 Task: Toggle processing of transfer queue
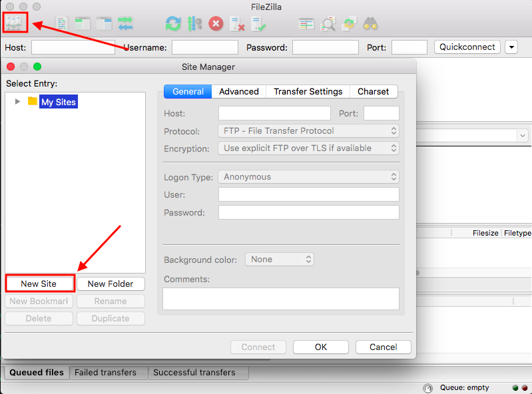pos(194,24)
